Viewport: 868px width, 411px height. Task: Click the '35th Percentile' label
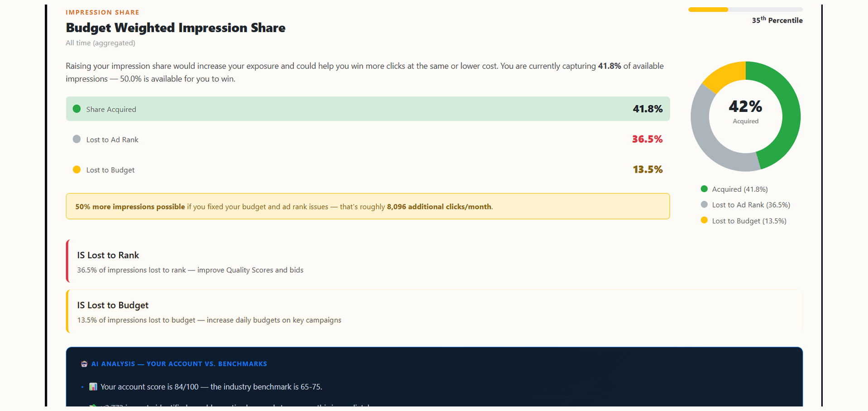pos(777,20)
